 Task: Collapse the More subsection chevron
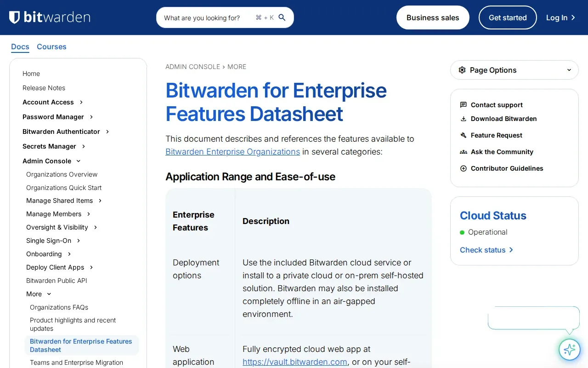click(x=49, y=294)
